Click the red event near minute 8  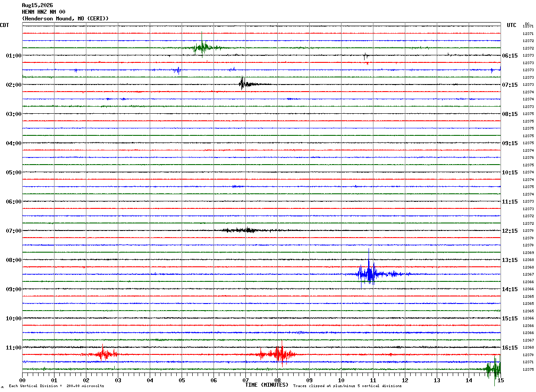(277, 354)
